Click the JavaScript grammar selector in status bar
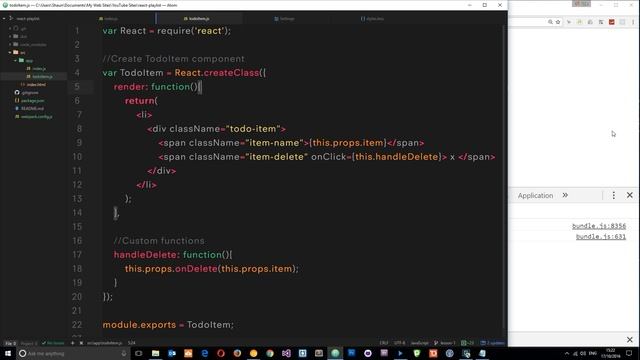This screenshot has height=360, width=640. click(419, 343)
